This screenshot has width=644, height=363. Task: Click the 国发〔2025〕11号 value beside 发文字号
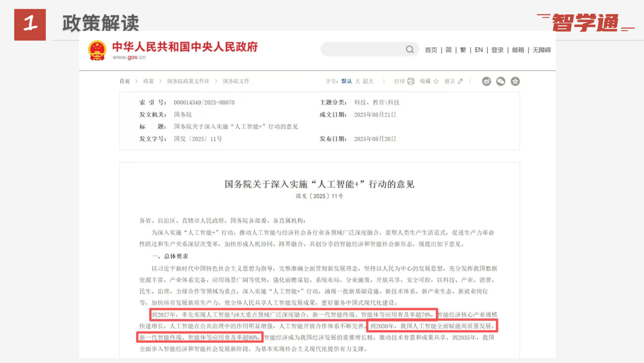point(198,139)
